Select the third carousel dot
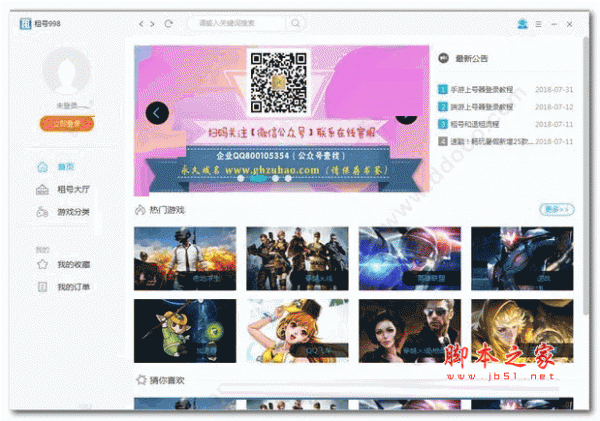The image size is (600, 421). coord(275,178)
